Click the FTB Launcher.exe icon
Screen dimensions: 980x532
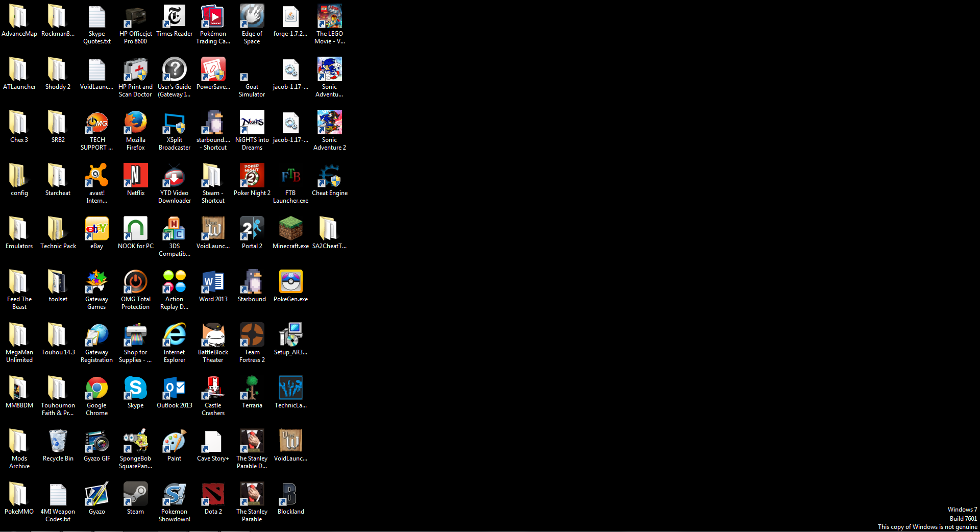pyautogui.click(x=291, y=176)
